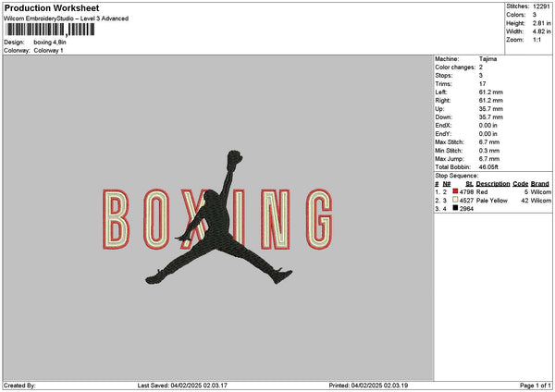The image size is (555, 392).
Task: Click the black thread color swatch
Action: (x=455, y=208)
